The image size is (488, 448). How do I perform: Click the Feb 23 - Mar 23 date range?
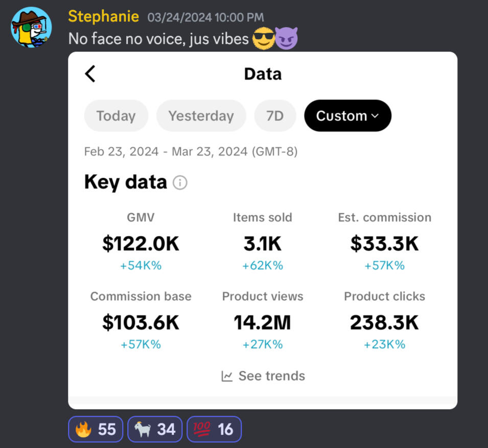pyautogui.click(x=191, y=152)
